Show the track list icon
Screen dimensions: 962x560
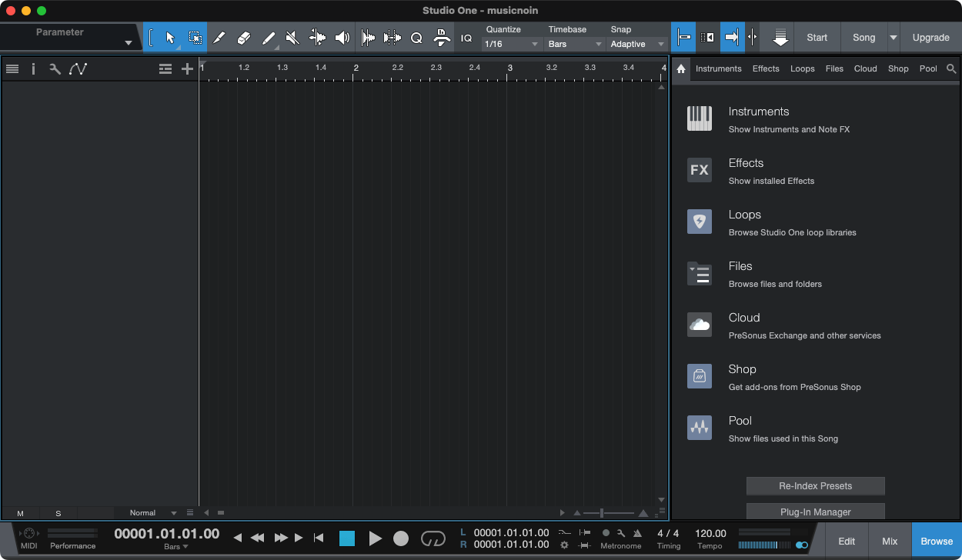[12, 68]
